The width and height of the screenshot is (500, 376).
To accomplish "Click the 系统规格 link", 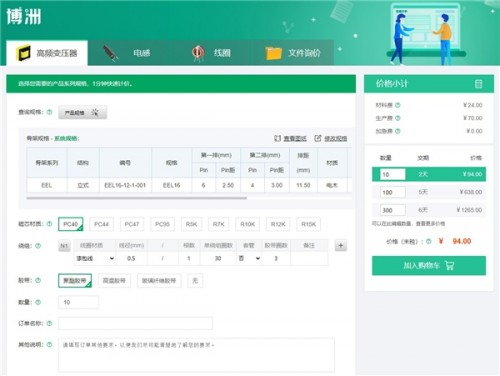I will tap(66, 138).
